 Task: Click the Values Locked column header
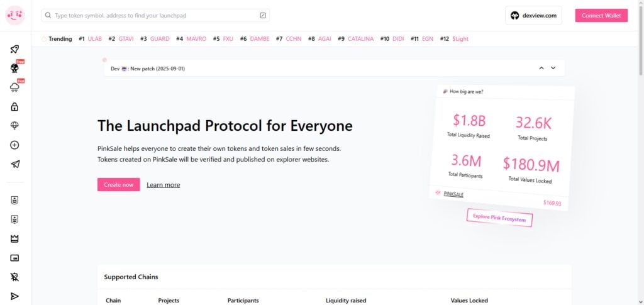tap(469, 301)
